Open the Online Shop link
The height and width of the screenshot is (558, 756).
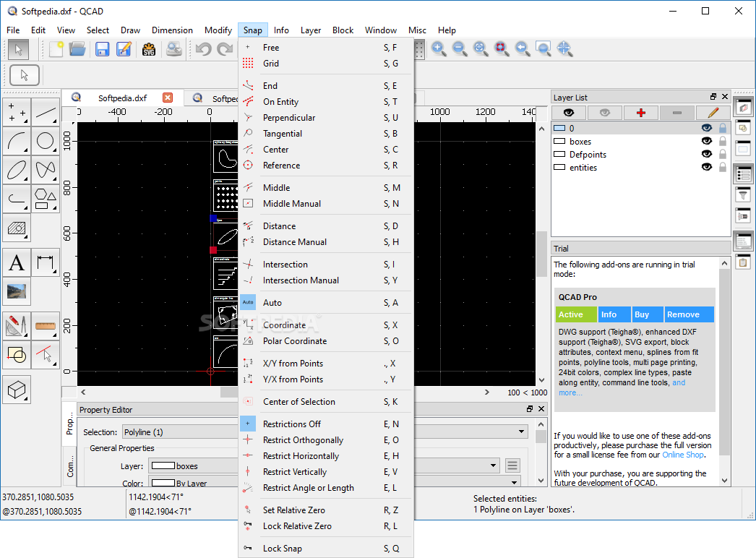[683, 455]
